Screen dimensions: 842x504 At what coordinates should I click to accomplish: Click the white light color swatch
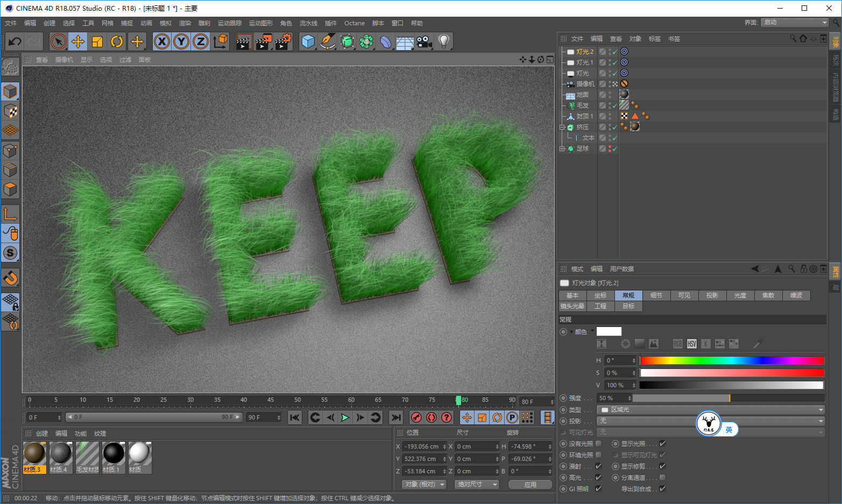(x=609, y=331)
